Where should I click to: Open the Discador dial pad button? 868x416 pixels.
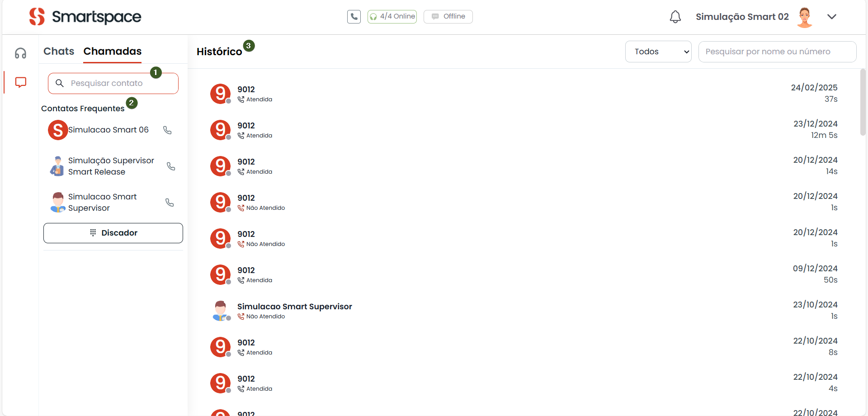coord(113,233)
